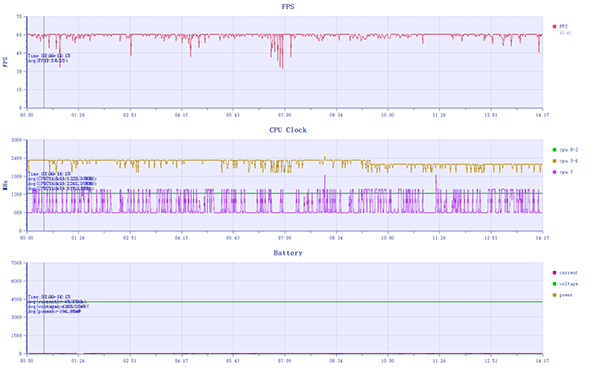Click the CPU Clock chart title
The height and width of the screenshot is (371, 600).
[x=288, y=130]
